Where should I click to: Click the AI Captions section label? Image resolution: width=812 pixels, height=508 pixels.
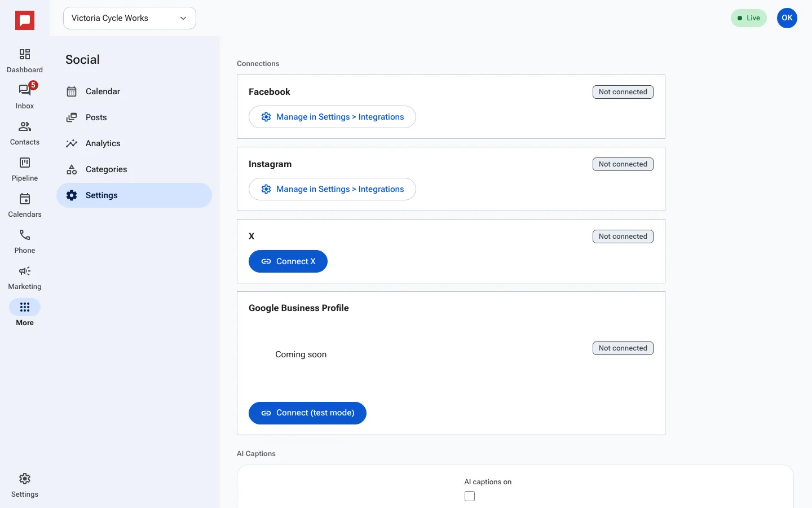[257, 454]
